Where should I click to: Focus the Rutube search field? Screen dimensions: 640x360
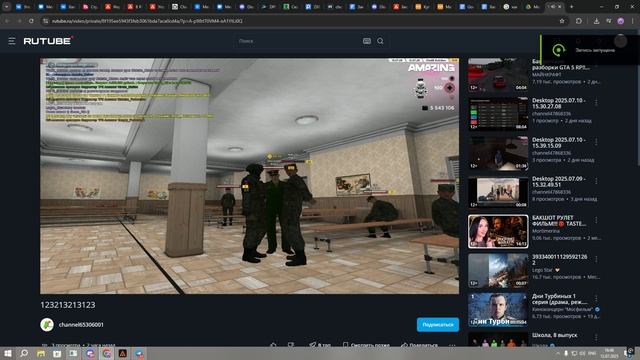298,41
